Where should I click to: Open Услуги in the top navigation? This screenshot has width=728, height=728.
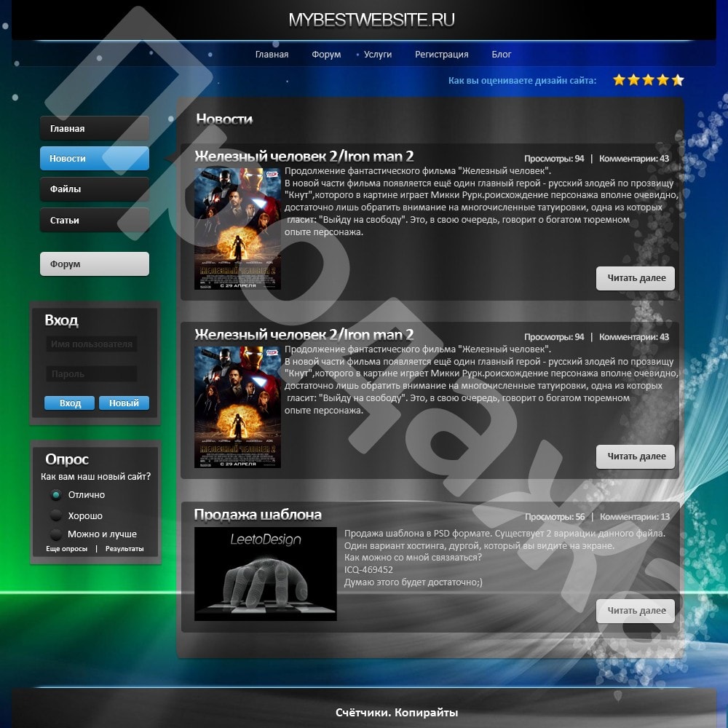coord(377,55)
